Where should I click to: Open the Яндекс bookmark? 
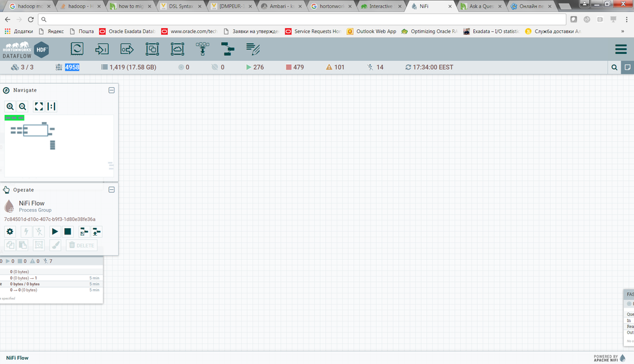pos(51,31)
